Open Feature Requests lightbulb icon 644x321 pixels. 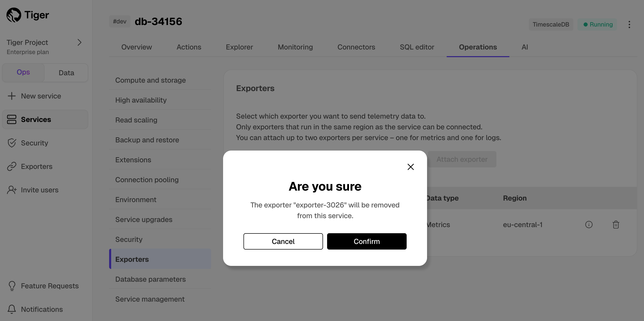12,286
